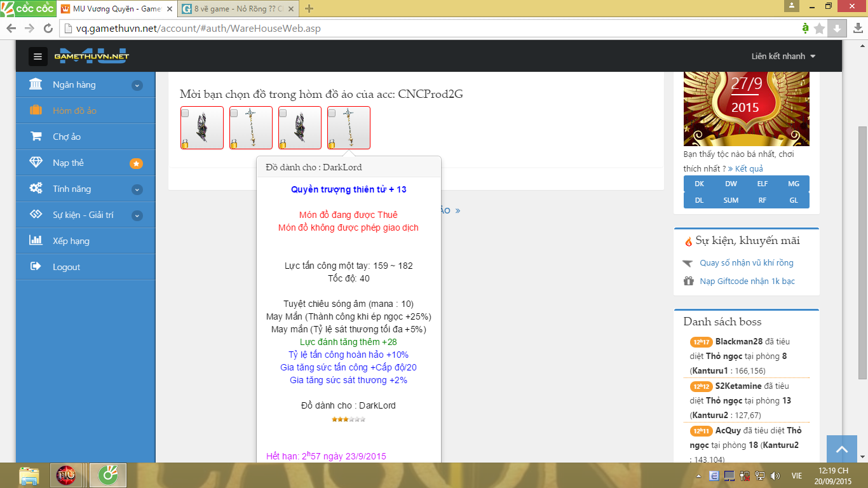This screenshot has width=868, height=488.
Task: Open the GameThuVN MU logo
Action: click(92, 55)
